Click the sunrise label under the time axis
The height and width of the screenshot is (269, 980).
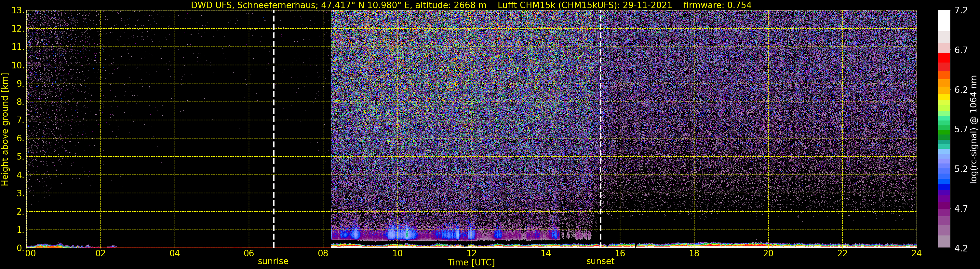(x=273, y=262)
